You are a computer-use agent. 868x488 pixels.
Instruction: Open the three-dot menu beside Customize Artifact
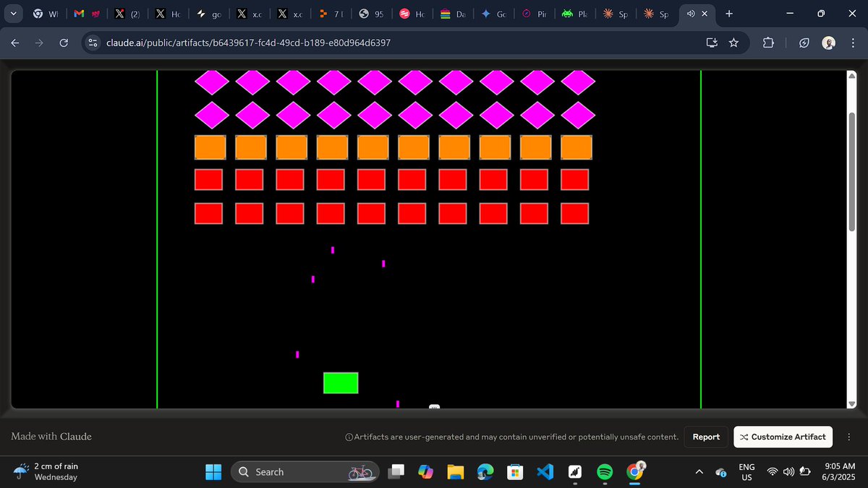click(x=848, y=437)
